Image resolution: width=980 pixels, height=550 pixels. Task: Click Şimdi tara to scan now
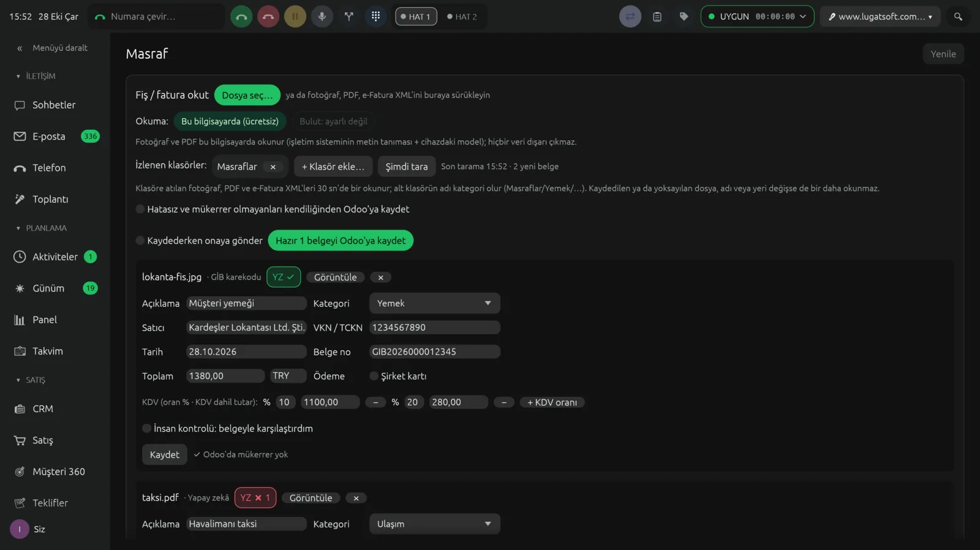point(407,167)
